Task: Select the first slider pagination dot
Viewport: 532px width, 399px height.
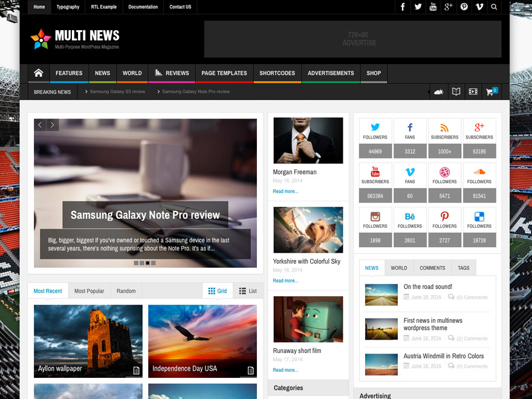Action: (136, 263)
